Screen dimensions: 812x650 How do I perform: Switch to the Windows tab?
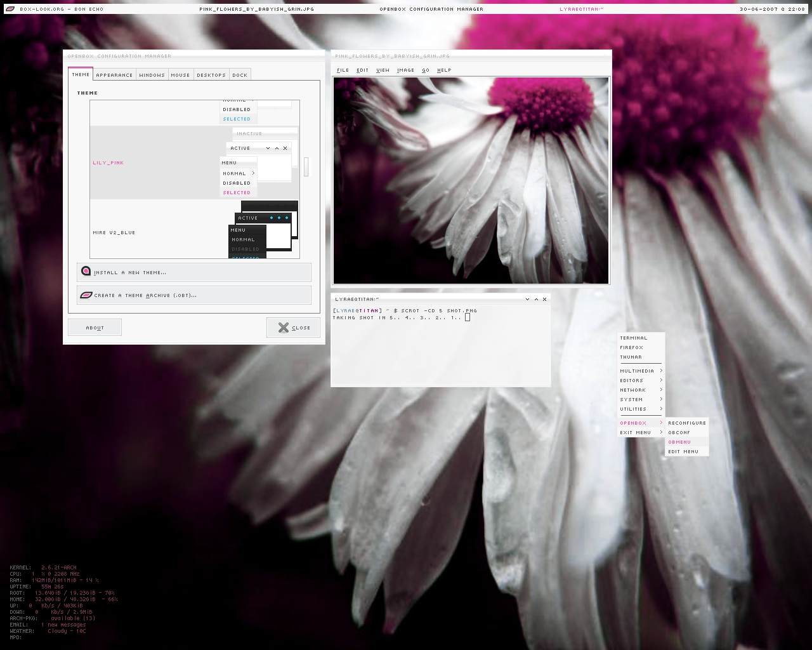[x=152, y=75]
